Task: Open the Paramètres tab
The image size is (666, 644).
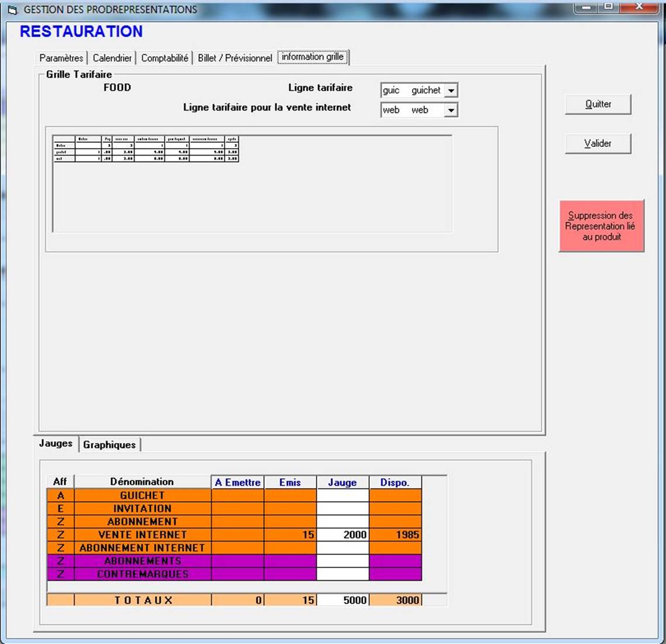Action: pyautogui.click(x=61, y=58)
